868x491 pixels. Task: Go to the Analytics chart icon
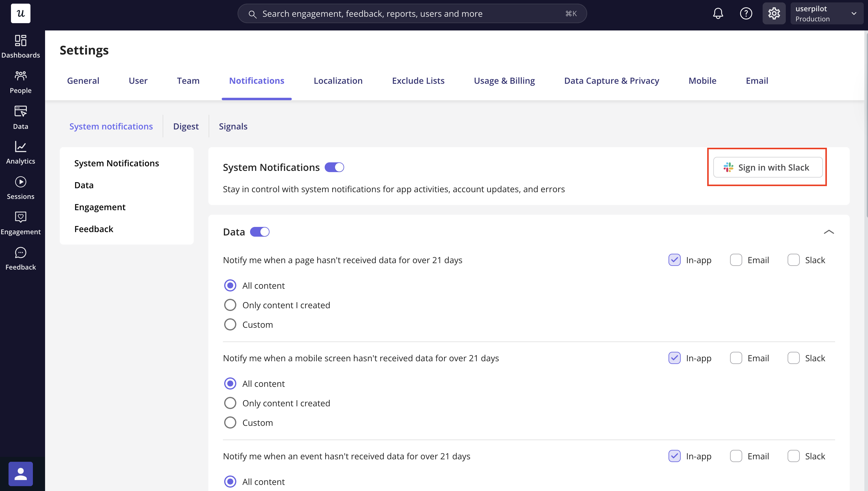(x=21, y=147)
